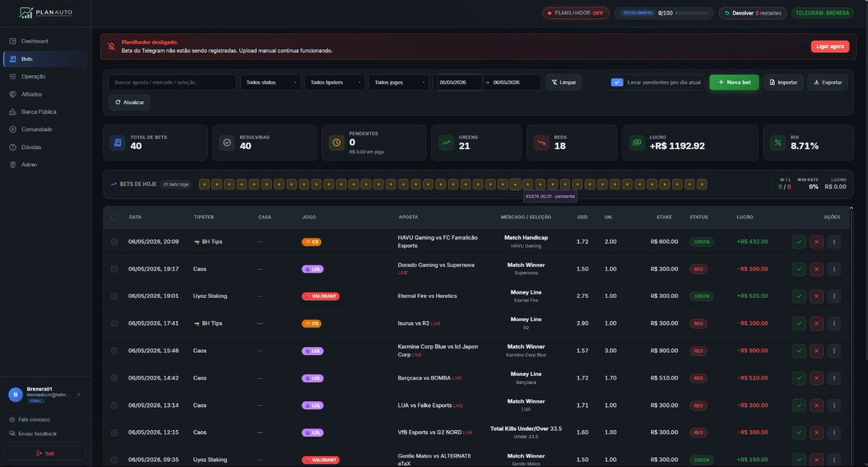Viewport: 868px width, 467px height.
Task: Click the PlanAuto logo
Action: (x=46, y=12)
